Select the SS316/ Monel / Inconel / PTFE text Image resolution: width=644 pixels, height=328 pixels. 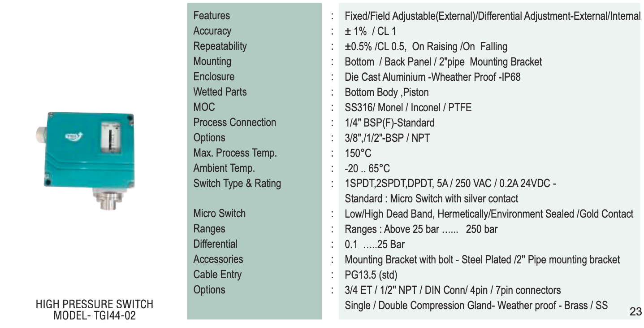(408, 108)
